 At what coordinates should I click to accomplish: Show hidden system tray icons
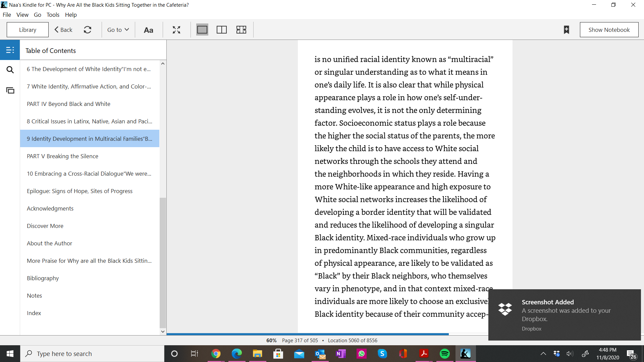coord(543,354)
